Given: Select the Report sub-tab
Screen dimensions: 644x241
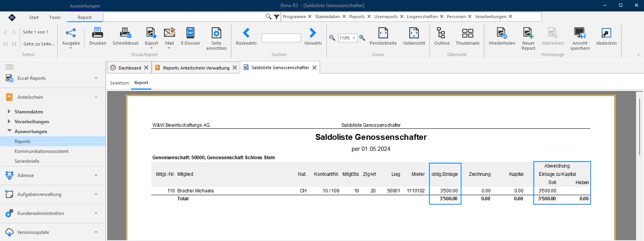Looking at the screenshot, I should [141, 83].
